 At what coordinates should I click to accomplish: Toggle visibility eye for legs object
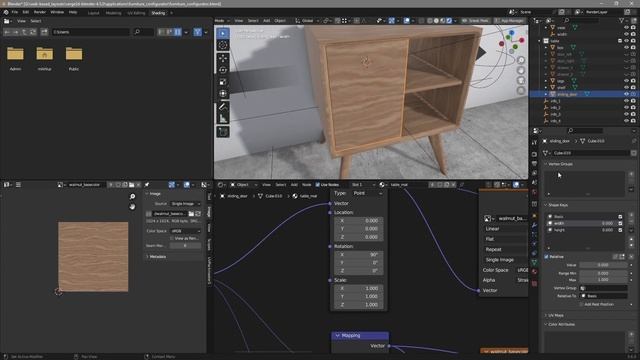coord(626,81)
